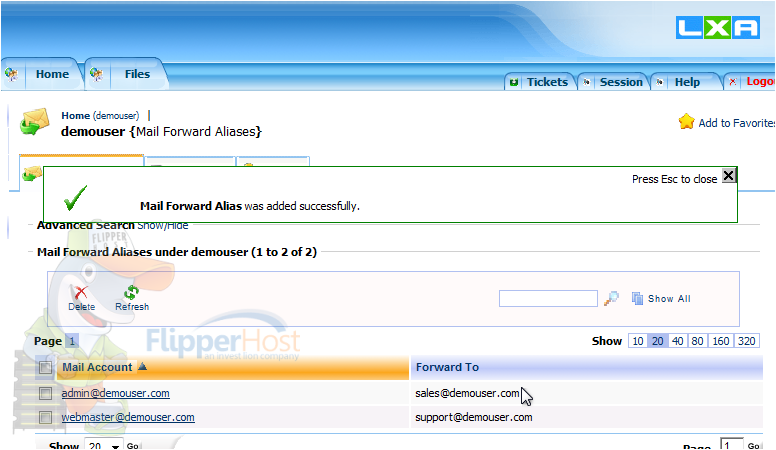Click the search text field
This screenshot has height=450, width=776.
coord(548,299)
